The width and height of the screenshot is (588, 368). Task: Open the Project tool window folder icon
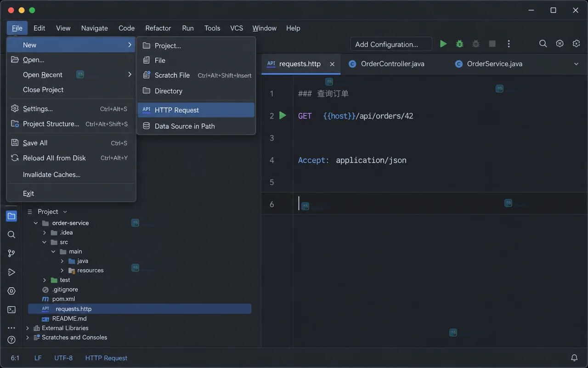[x=11, y=216]
